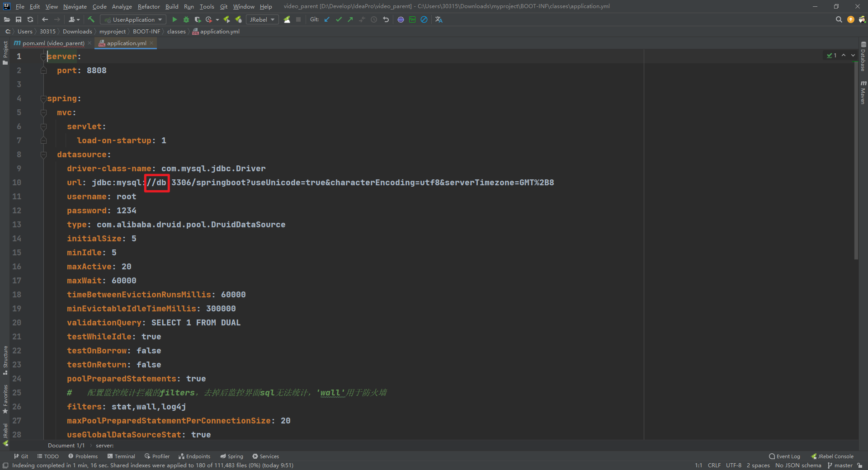868x470 pixels.
Task: Build project with the green hammer
Action: (91, 19)
